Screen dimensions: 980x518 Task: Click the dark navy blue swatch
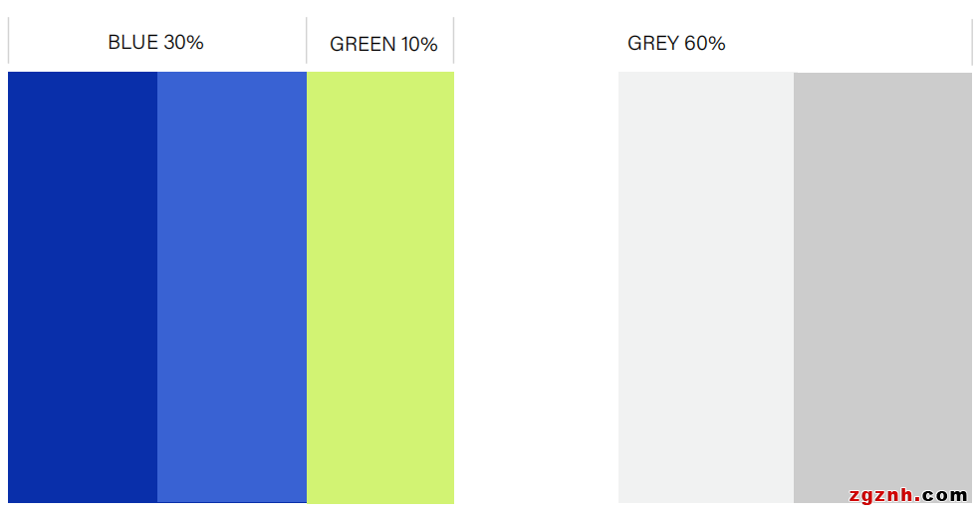(x=83, y=287)
